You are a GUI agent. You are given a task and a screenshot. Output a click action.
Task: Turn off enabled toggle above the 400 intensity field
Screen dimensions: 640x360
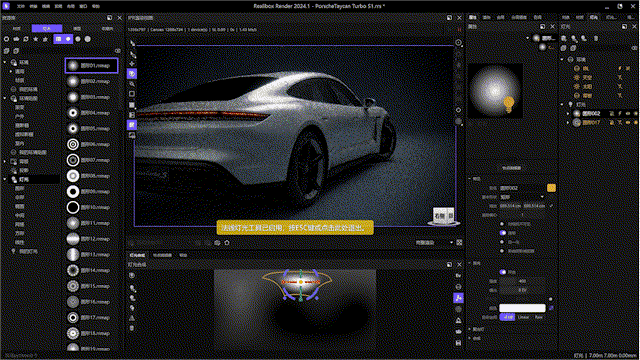coord(503,272)
